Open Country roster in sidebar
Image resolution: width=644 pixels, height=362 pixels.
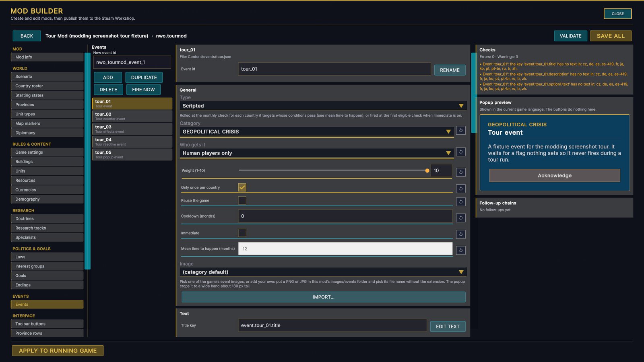[x=47, y=86]
